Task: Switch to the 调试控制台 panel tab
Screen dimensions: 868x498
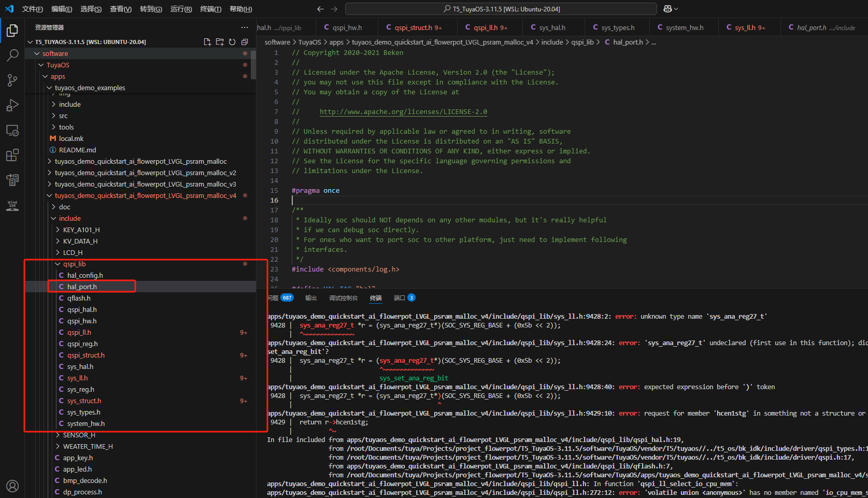Action: 343,297
